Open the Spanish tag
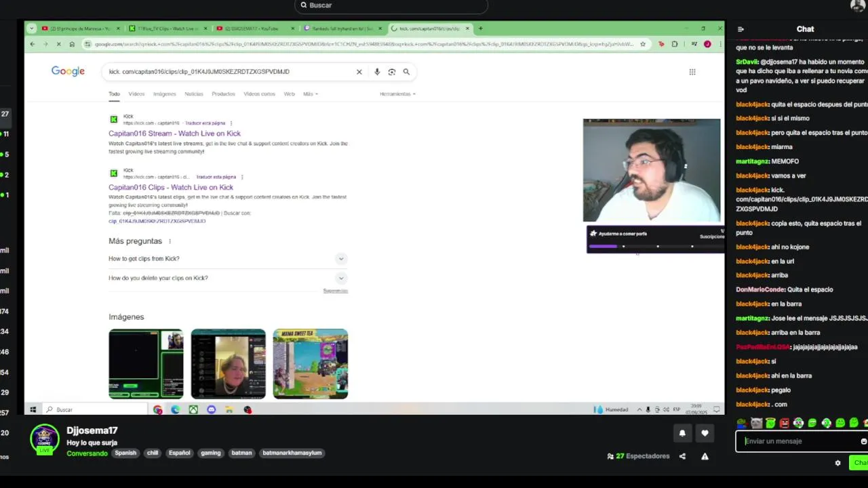The image size is (868, 488). (125, 453)
